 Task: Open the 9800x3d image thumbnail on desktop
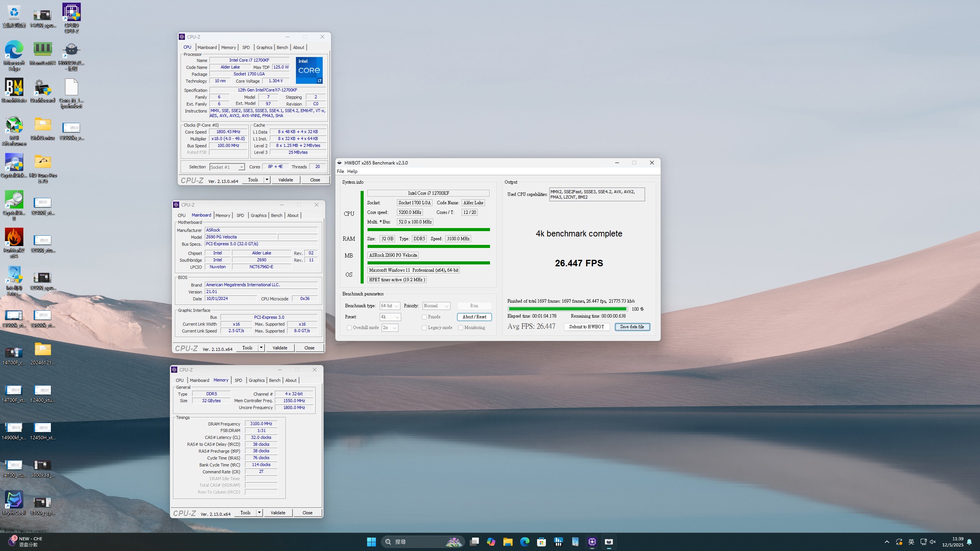pyautogui.click(x=42, y=468)
